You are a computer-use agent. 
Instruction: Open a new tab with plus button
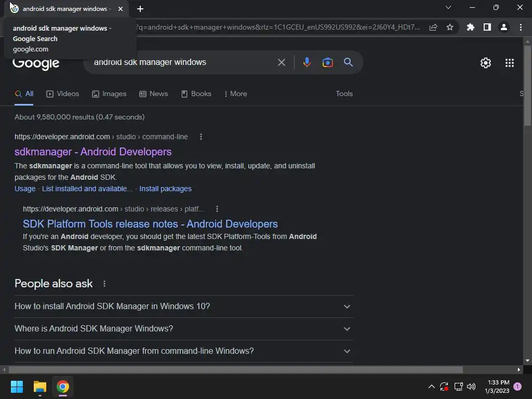140,9
